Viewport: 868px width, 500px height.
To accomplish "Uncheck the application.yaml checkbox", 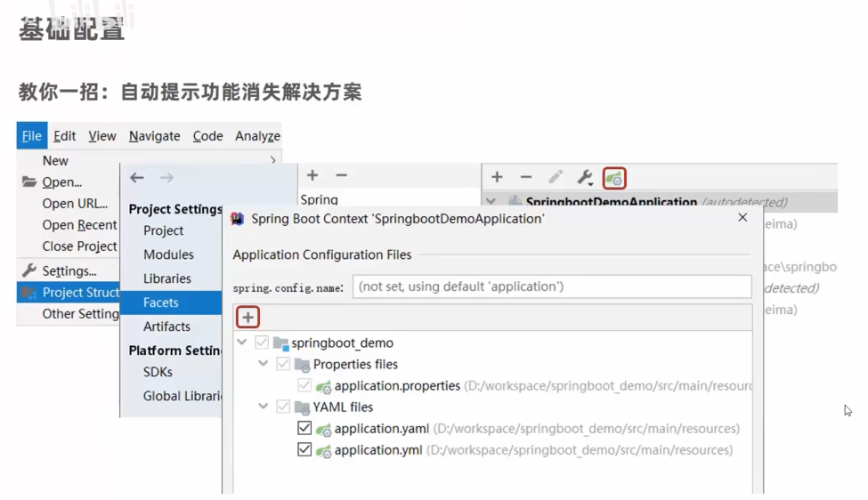I will coord(304,428).
